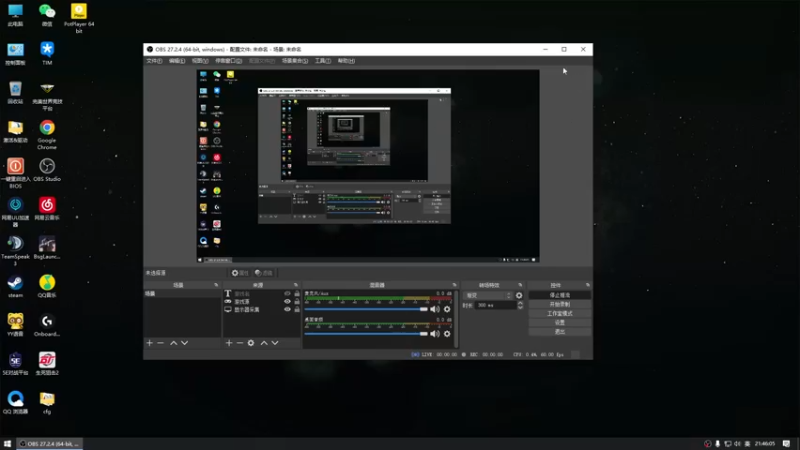Click Start Recording button in Controls
Viewport: 800px width, 450px height.
coord(560,305)
